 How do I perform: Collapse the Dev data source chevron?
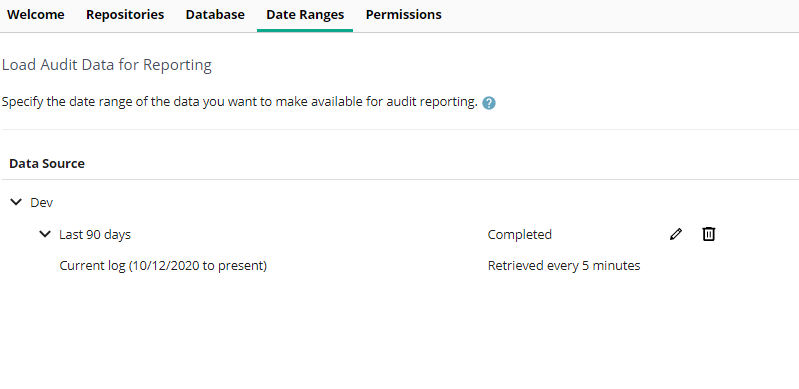pos(16,202)
